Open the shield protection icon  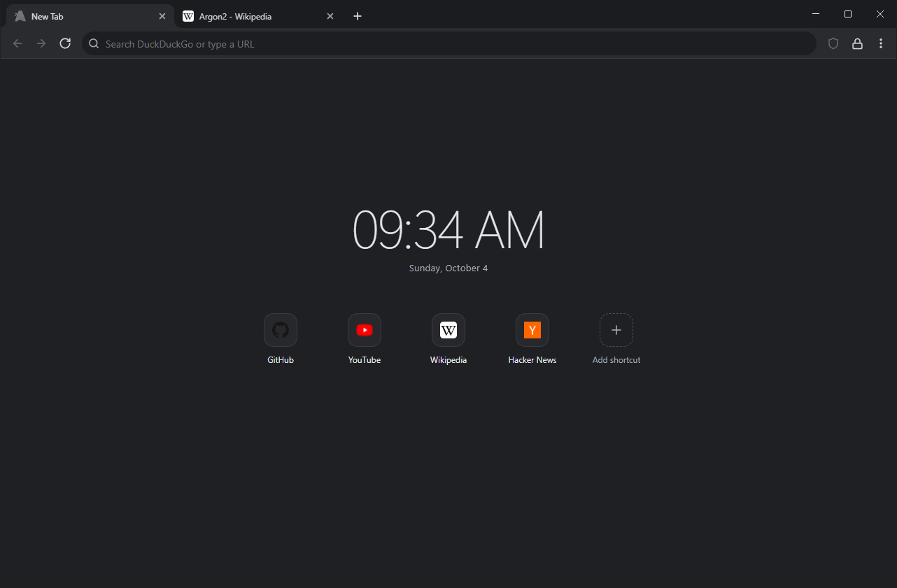coord(833,43)
